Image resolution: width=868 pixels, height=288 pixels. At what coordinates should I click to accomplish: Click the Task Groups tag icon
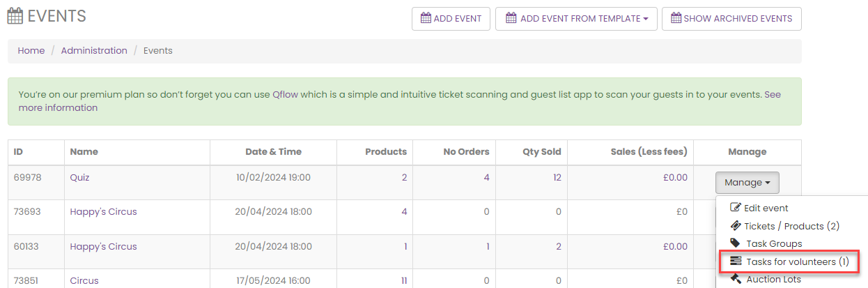pos(736,243)
